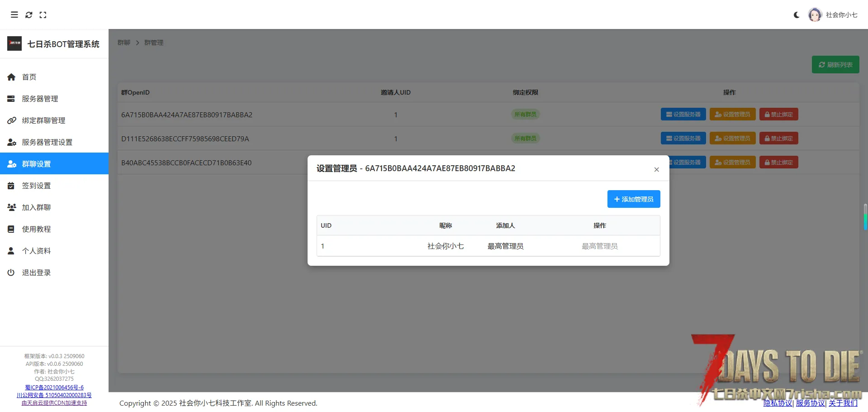This screenshot has height=412, width=868.
Task: Select 群聊设置 in the sidebar
Action: [54, 163]
